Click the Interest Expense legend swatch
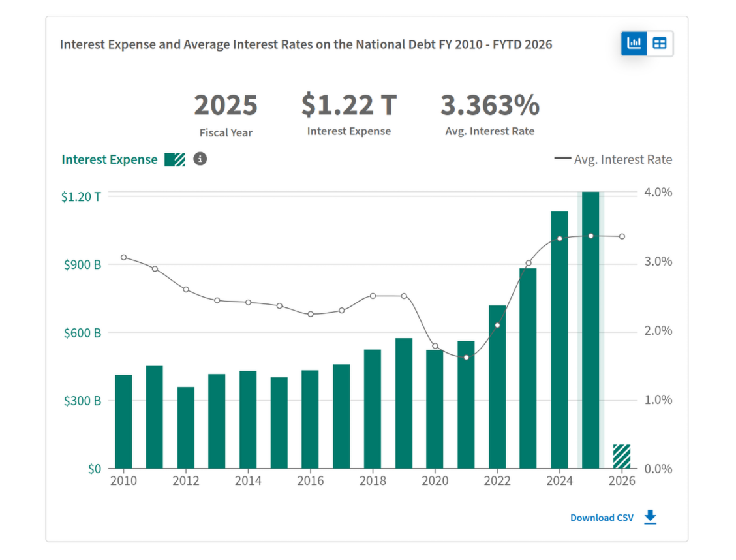This screenshot has height=560, width=736. coord(175,160)
